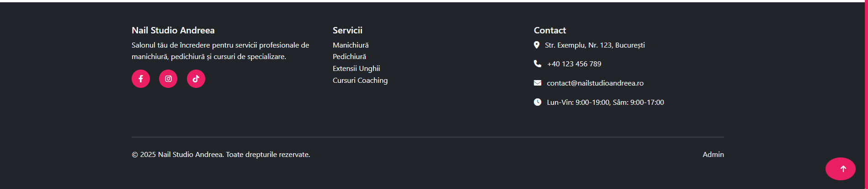Screen dimensions: 868x189
Task: Open the Pedichiură service link
Action: point(349,56)
